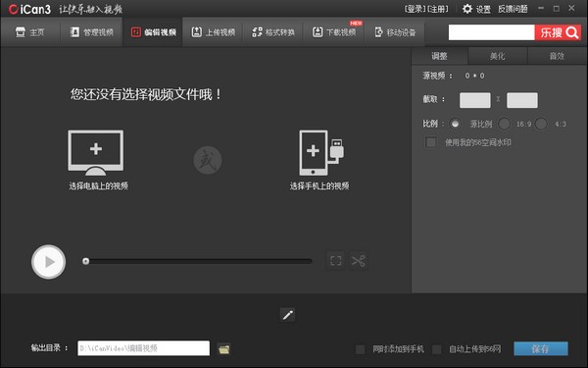Toggle 同时添加到手机 checkbox
The width and height of the screenshot is (588, 368).
click(360, 349)
